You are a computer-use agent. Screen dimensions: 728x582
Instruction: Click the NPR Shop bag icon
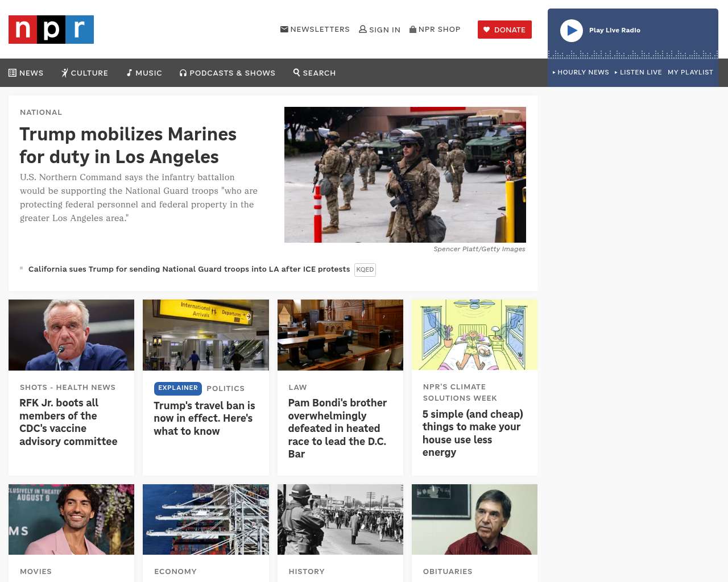click(x=413, y=29)
